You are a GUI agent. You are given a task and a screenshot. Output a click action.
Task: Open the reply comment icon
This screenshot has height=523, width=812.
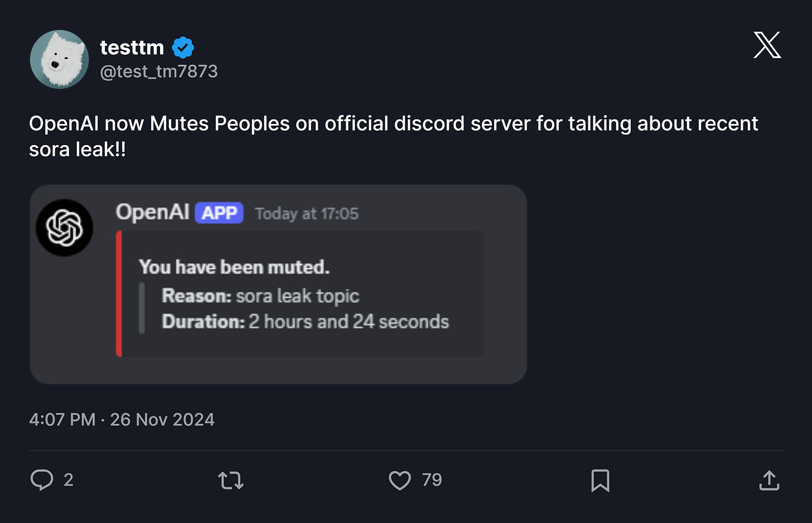click(x=42, y=480)
